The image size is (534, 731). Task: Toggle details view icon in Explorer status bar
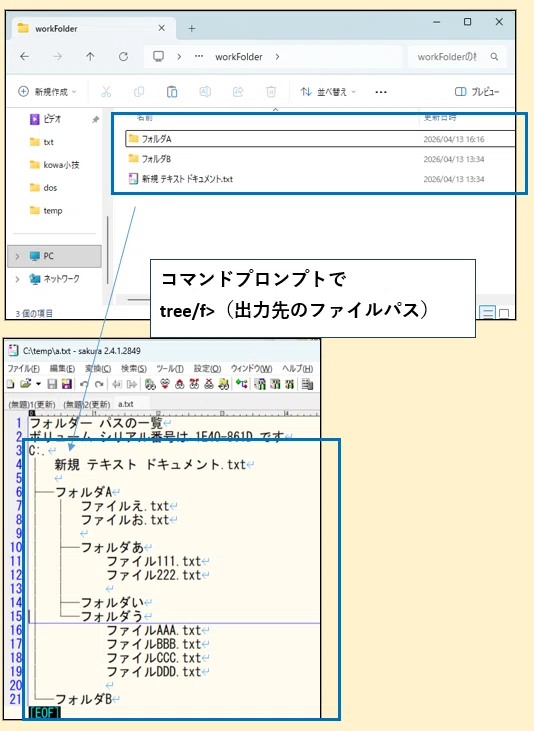(488, 312)
